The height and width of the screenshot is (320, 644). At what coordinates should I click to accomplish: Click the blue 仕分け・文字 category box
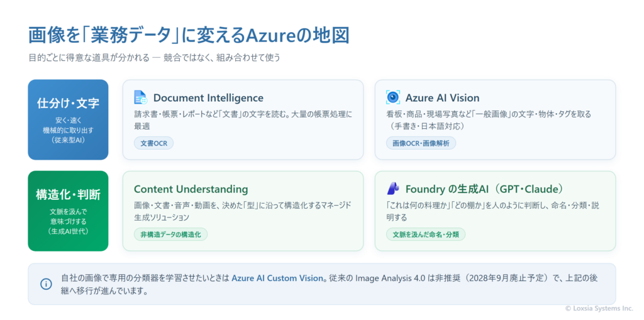coord(68,119)
